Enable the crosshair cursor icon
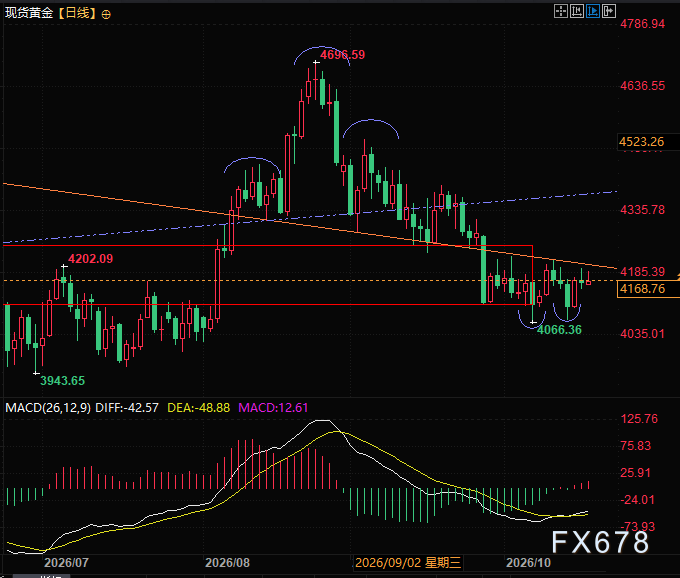Image resolution: width=680 pixels, height=578 pixels. tap(561, 11)
